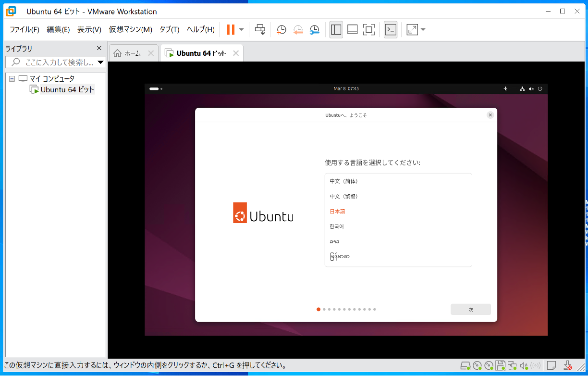Click the floppy drive status icon
Viewport: 588px width, 376px height.
(500, 366)
